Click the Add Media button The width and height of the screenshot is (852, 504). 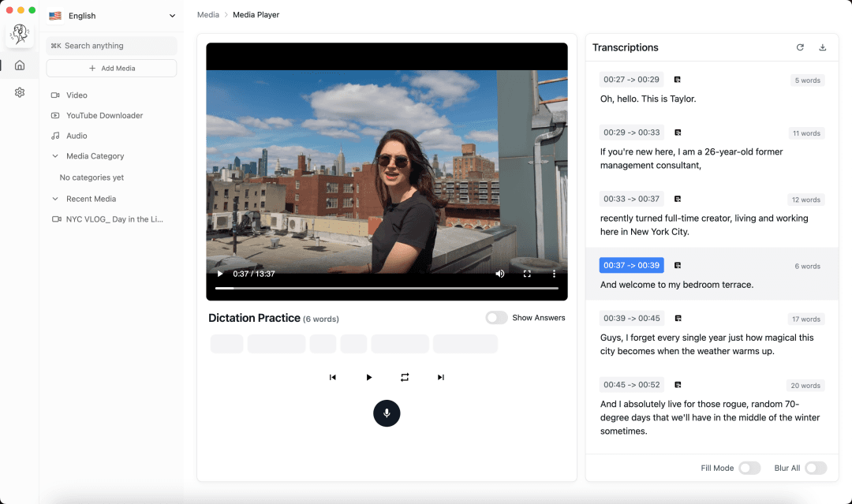pos(111,69)
